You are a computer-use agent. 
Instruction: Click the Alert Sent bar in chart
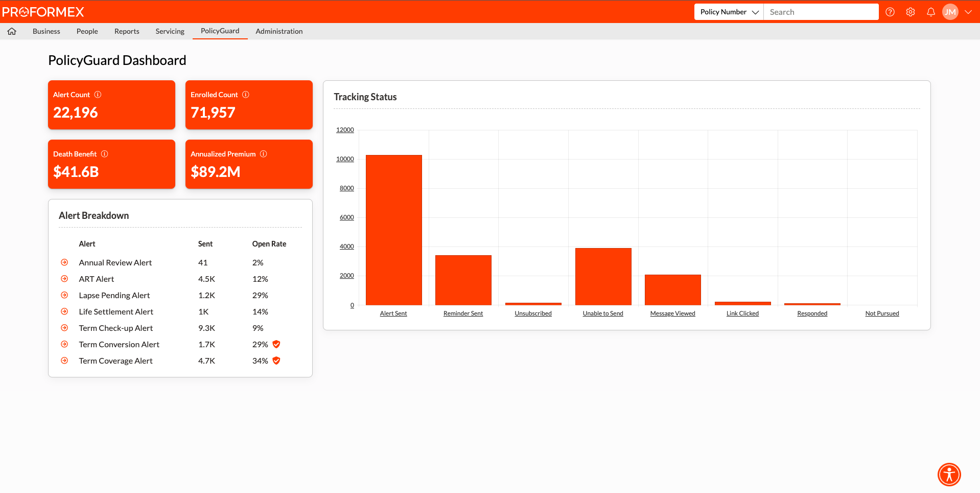[393, 230]
